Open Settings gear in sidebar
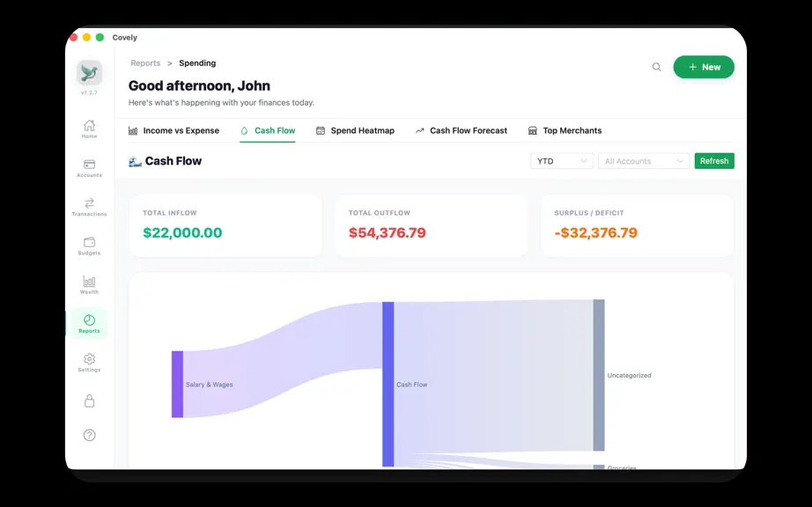Image resolution: width=812 pixels, height=507 pixels. (89, 362)
